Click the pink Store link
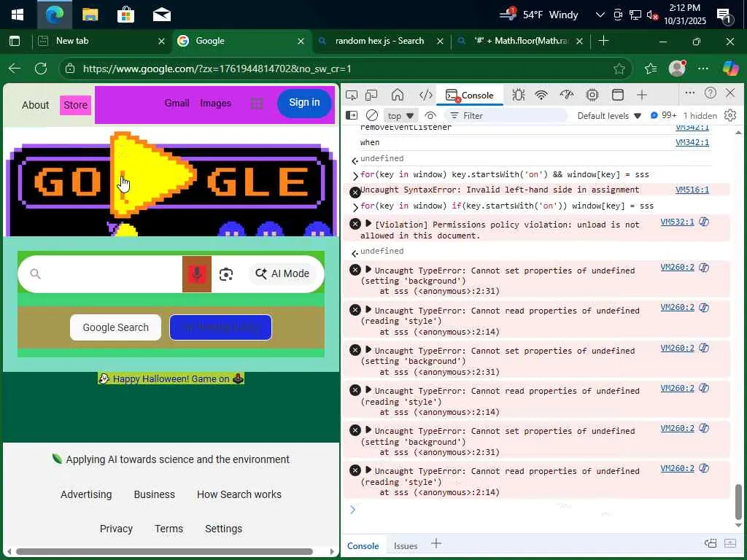The height and width of the screenshot is (560, 747). (75, 105)
